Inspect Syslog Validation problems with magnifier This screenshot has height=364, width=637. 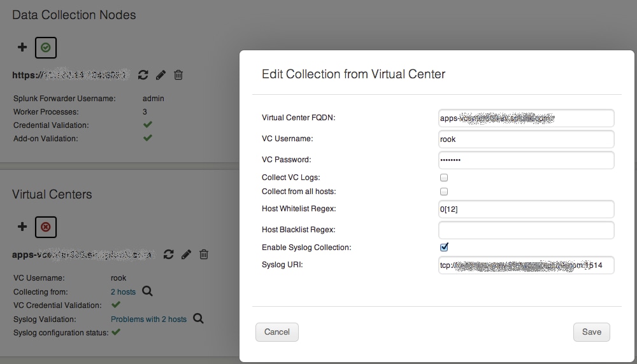coord(198,318)
